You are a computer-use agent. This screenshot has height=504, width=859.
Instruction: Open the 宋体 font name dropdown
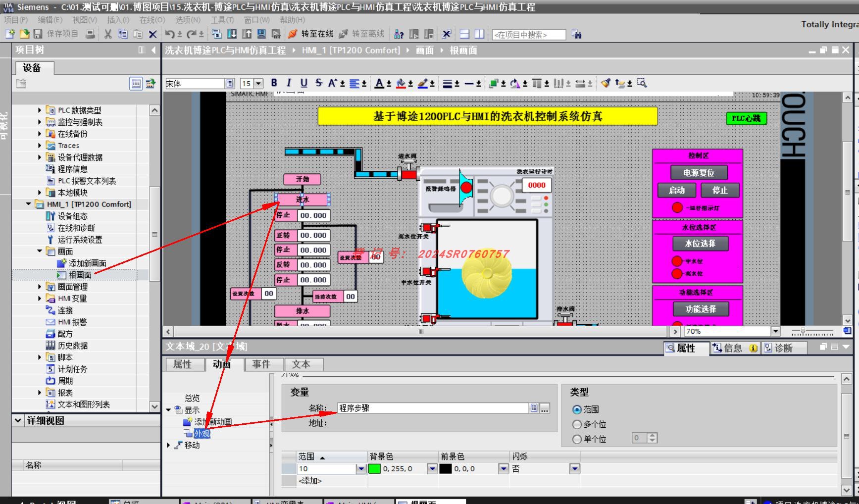click(x=229, y=84)
